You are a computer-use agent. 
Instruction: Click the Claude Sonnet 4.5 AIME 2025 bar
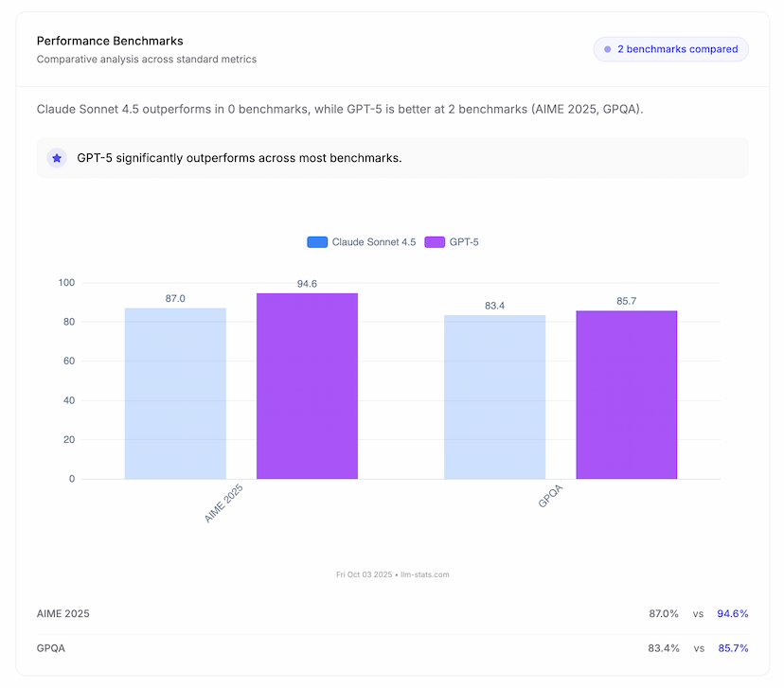[175, 393]
